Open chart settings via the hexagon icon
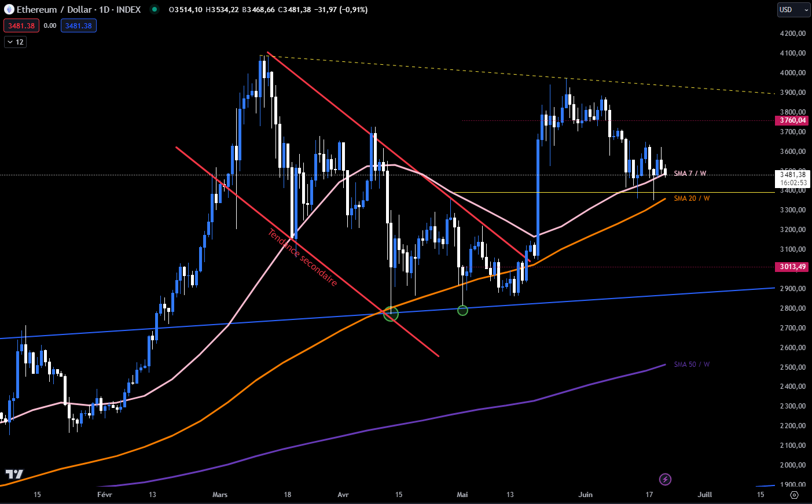The height and width of the screenshot is (504, 812). coord(795,495)
